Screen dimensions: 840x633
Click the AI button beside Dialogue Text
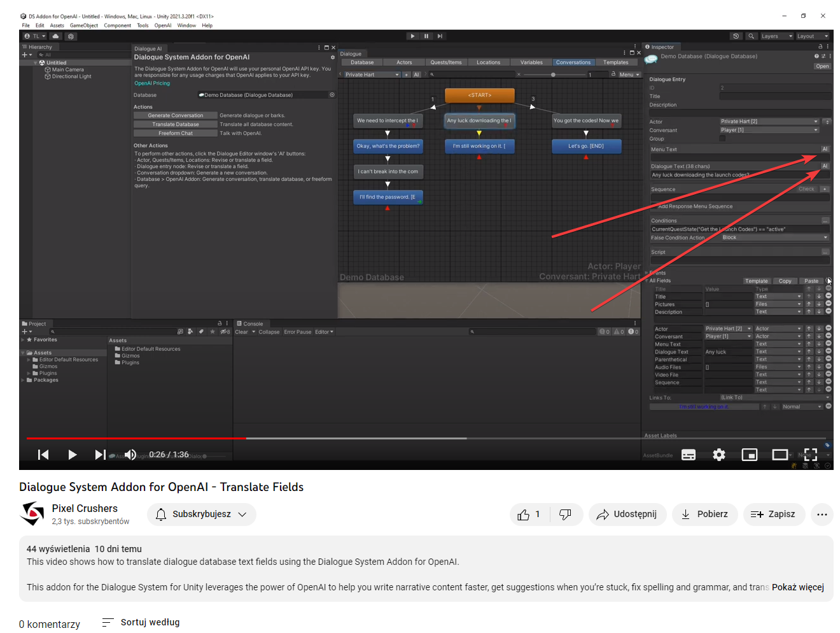(x=825, y=166)
